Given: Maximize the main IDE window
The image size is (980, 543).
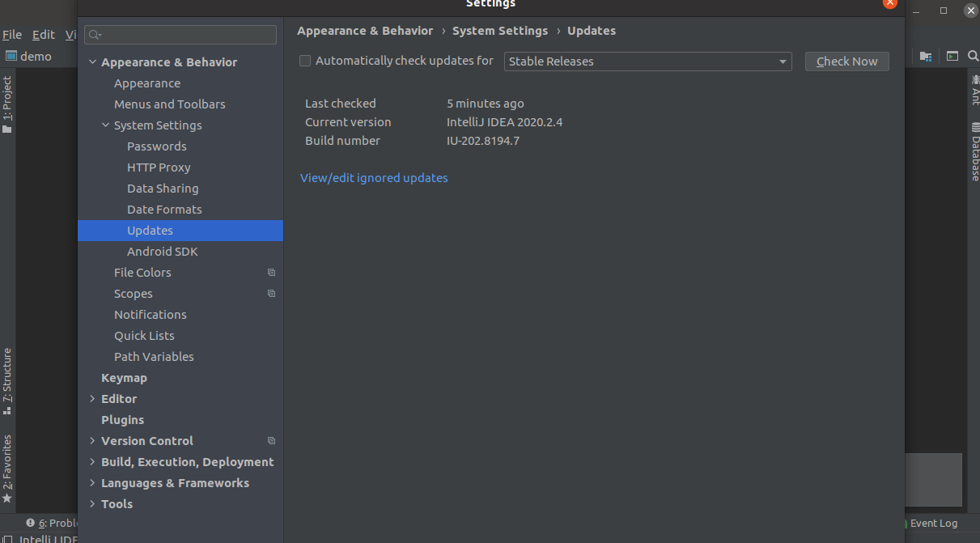Looking at the screenshot, I should [x=944, y=11].
